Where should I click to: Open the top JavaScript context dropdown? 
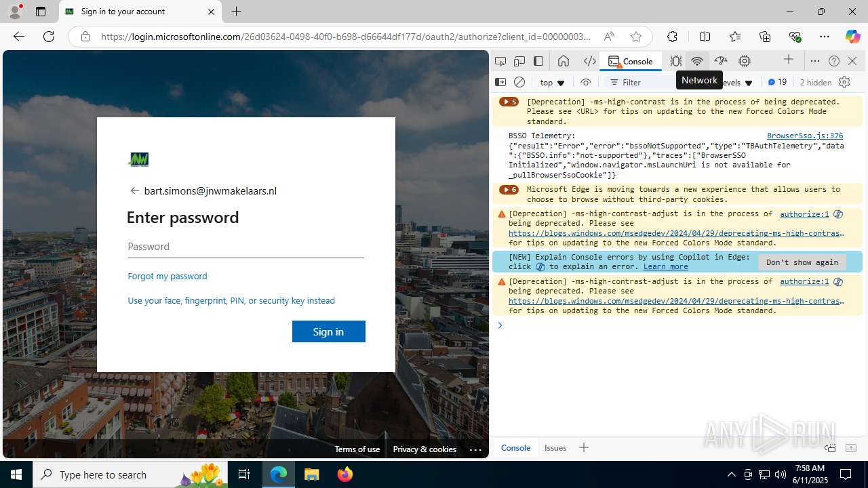[x=552, y=83]
